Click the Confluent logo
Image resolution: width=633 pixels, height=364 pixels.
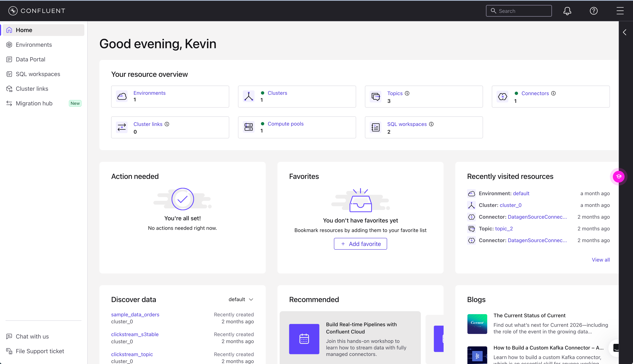coord(37,11)
